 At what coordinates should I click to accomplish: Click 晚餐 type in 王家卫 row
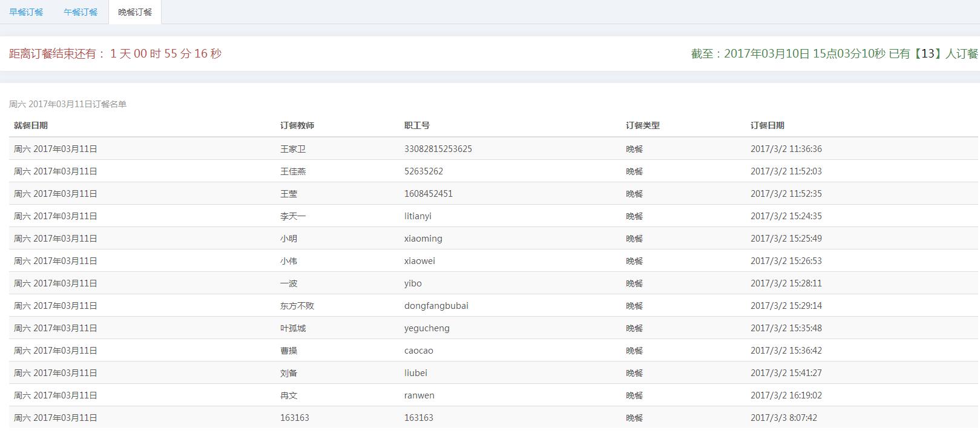pyautogui.click(x=634, y=149)
